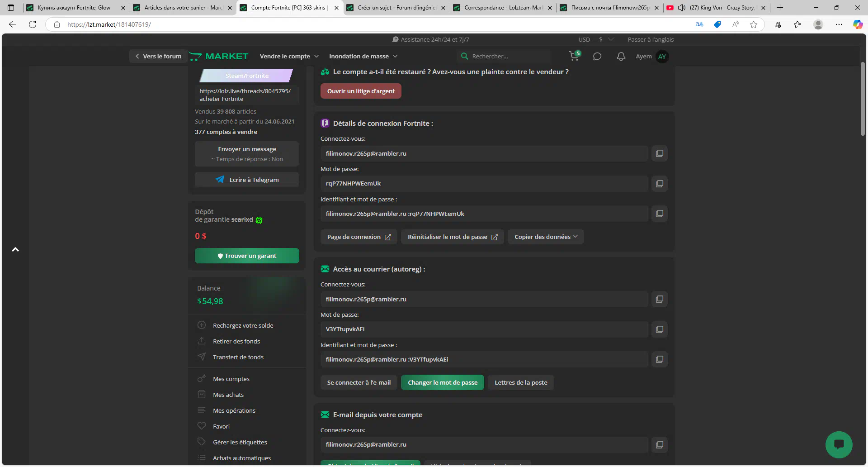
Task: Go back in browser history
Action: (x=13, y=24)
